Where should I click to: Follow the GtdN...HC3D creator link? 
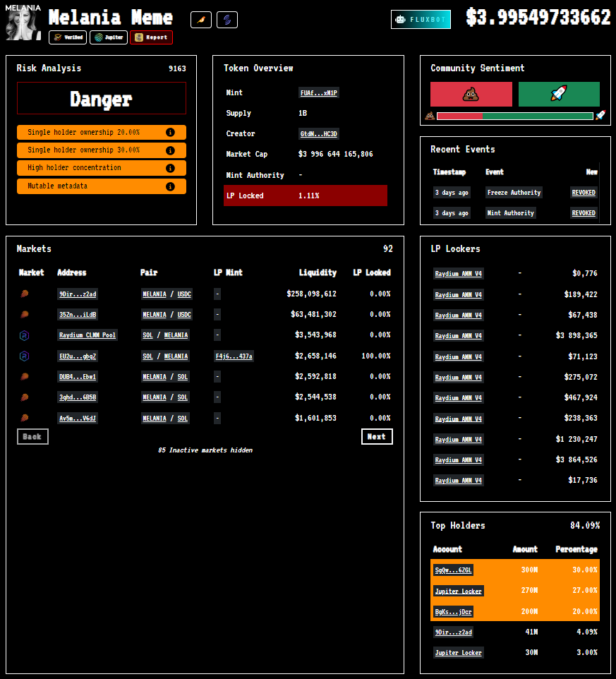(318, 133)
